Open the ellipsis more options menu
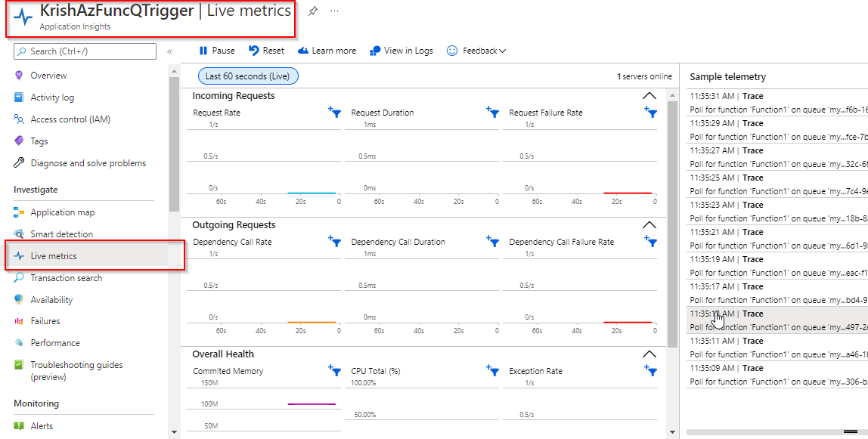Image resolution: width=868 pixels, height=439 pixels. [x=334, y=11]
